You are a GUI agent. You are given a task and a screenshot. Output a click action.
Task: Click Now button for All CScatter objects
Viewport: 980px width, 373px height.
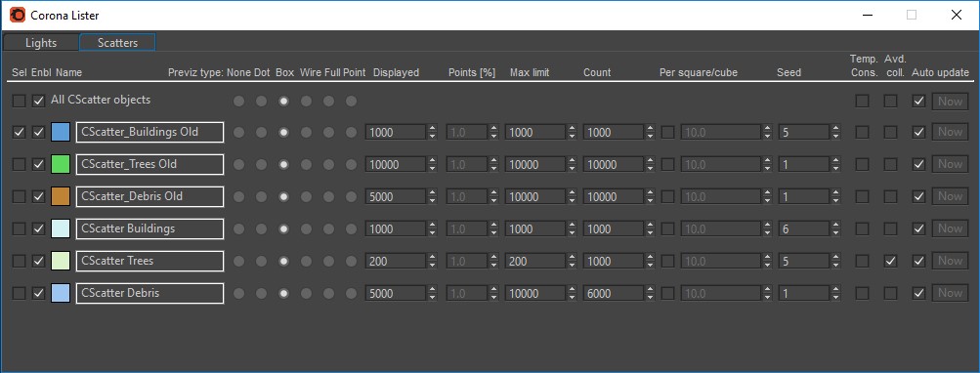point(950,101)
